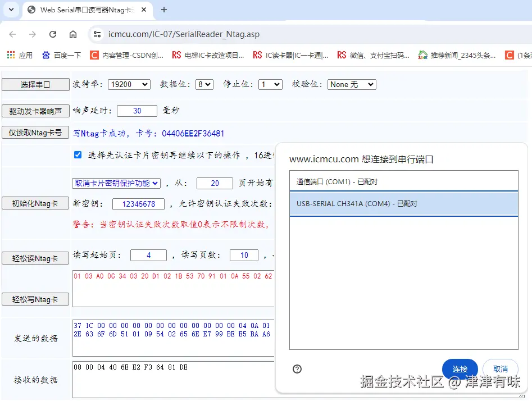Viewport: 532px width, 401px height.
Task: Go back to previous page
Action: [x=12, y=34]
